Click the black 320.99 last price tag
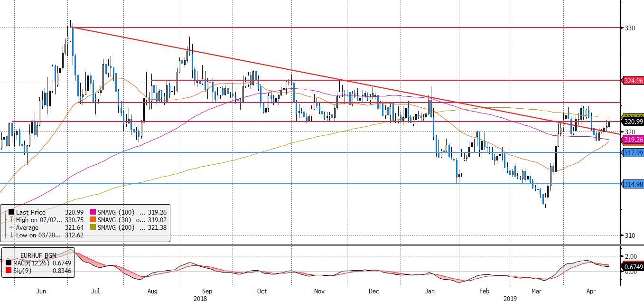Viewport: 644px width, 301px height. pyautogui.click(x=632, y=122)
